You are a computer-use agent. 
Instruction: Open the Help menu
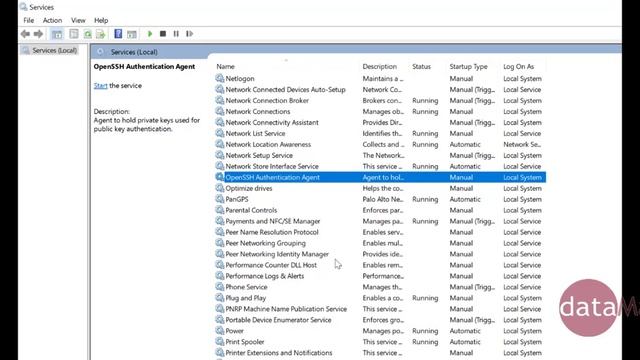[x=101, y=20]
